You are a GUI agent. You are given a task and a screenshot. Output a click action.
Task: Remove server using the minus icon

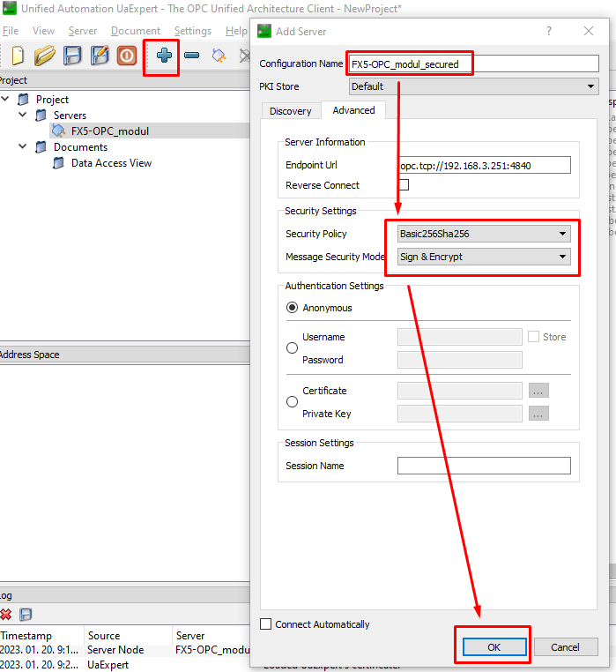tap(191, 56)
